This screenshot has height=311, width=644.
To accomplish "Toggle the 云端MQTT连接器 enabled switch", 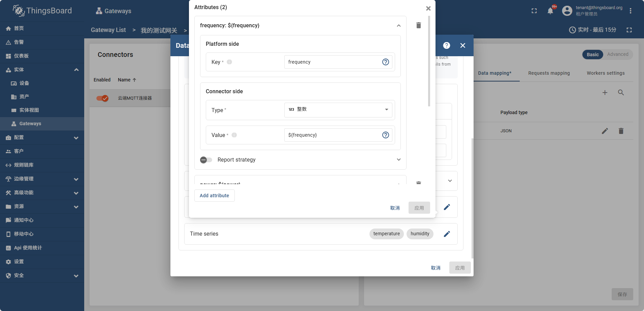I will [102, 98].
